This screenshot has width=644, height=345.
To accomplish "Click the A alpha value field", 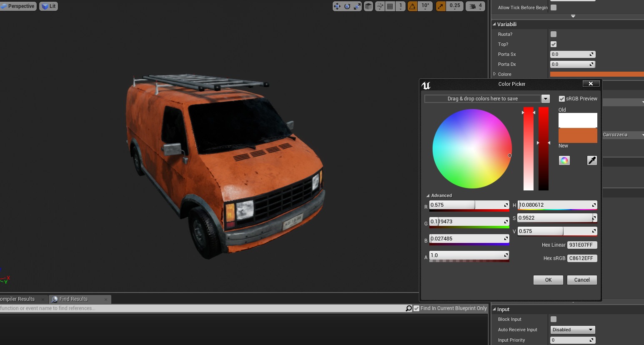I will click(469, 255).
